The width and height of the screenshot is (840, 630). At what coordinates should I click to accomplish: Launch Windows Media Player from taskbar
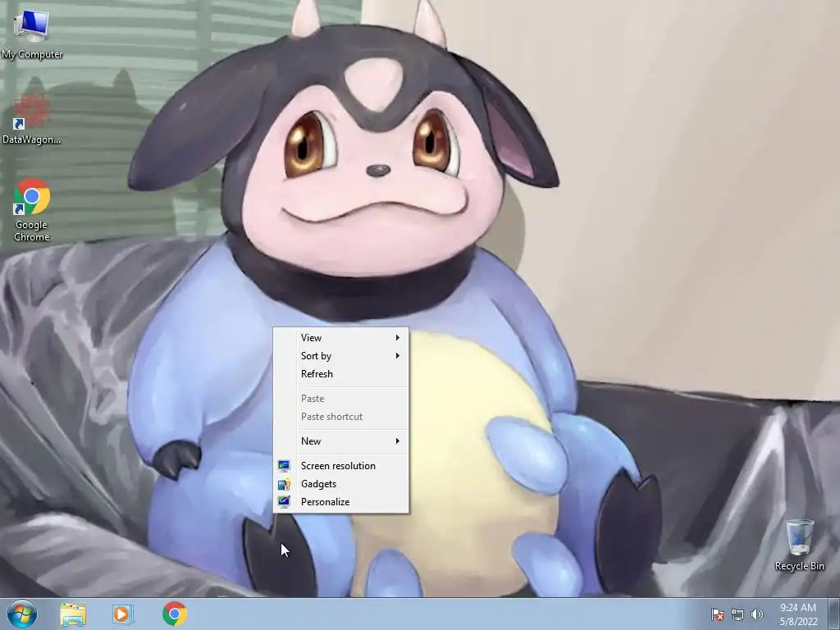tap(123, 614)
